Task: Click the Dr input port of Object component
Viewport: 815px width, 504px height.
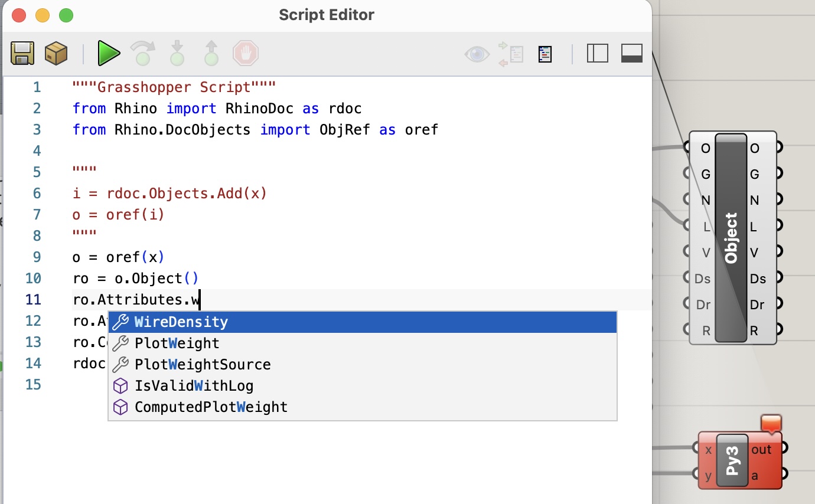Action: (687, 303)
